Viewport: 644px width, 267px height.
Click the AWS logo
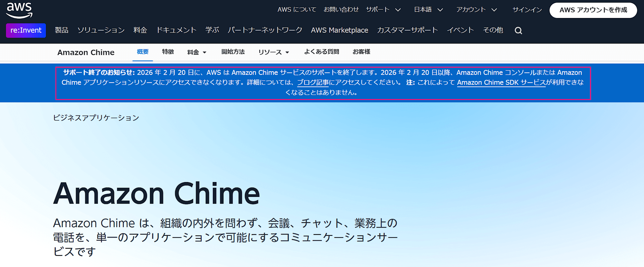pyautogui.click(x=19, y=10)
